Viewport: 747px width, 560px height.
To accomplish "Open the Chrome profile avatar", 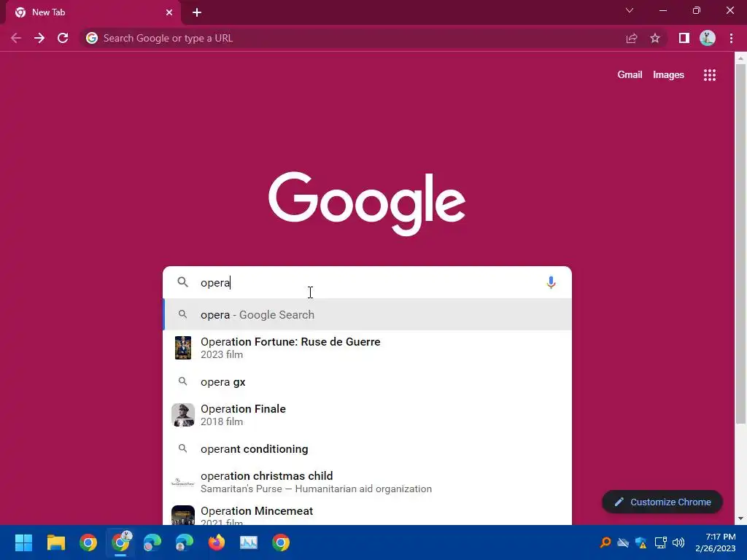I will pos(708,38).
